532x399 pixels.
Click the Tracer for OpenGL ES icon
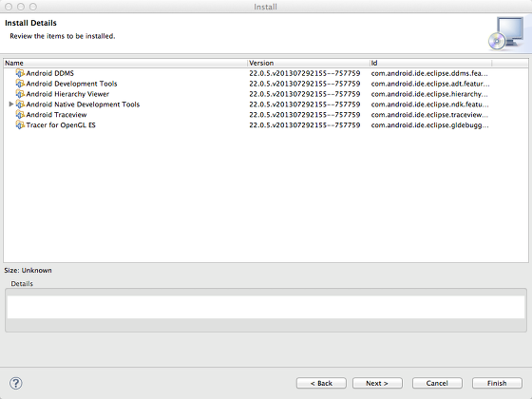click(20, 124)
